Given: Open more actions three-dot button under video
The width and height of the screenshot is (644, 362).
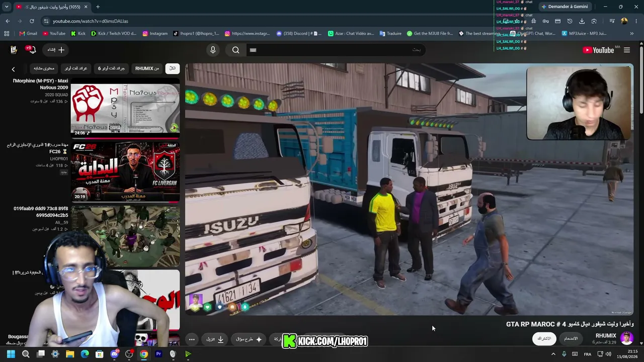Looking at the screenshot, I should [192, 339].
